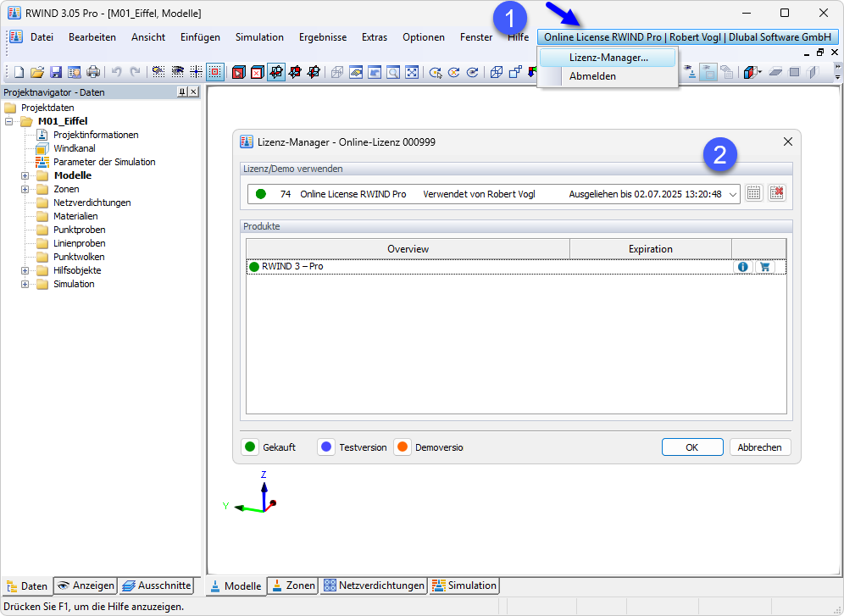Click the red-blue colored cube display icon
This screenshot has width=844, height=616.
click(x=750, y=72)
